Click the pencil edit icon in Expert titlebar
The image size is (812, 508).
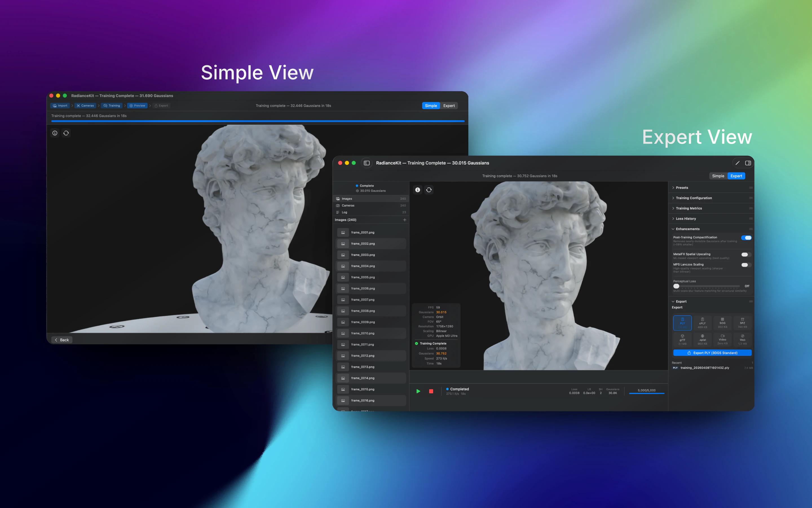click(x=738, y=163)
